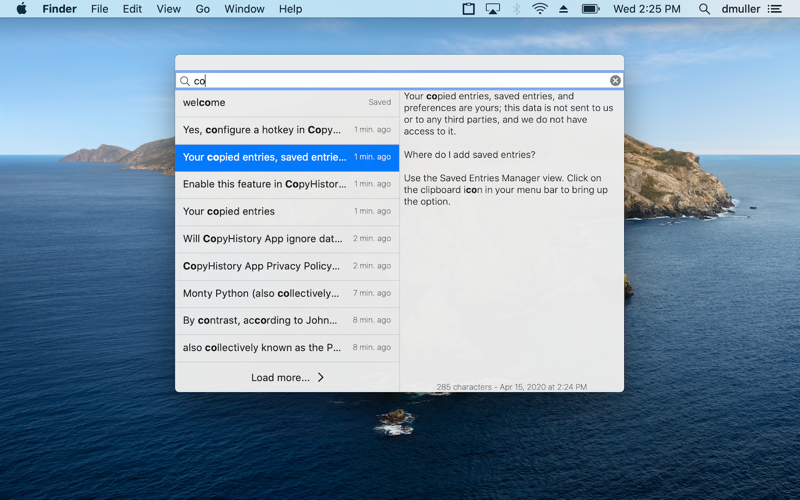Screen dimensions: 800x500
Task: Open the File menu
Action: (x=99, y=9)
